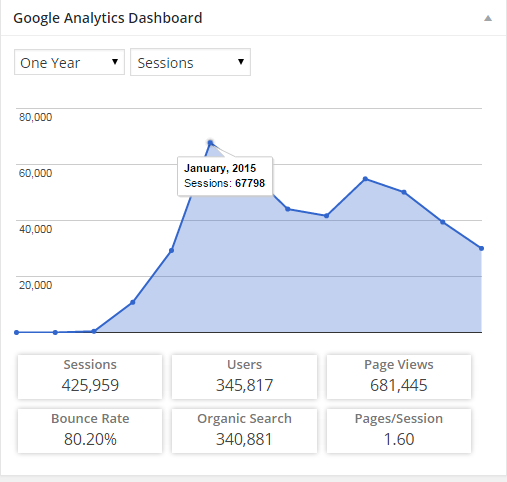Click the Sessions: 67798 tooltip value
507x482 pixels.
(x=225, y=183)
